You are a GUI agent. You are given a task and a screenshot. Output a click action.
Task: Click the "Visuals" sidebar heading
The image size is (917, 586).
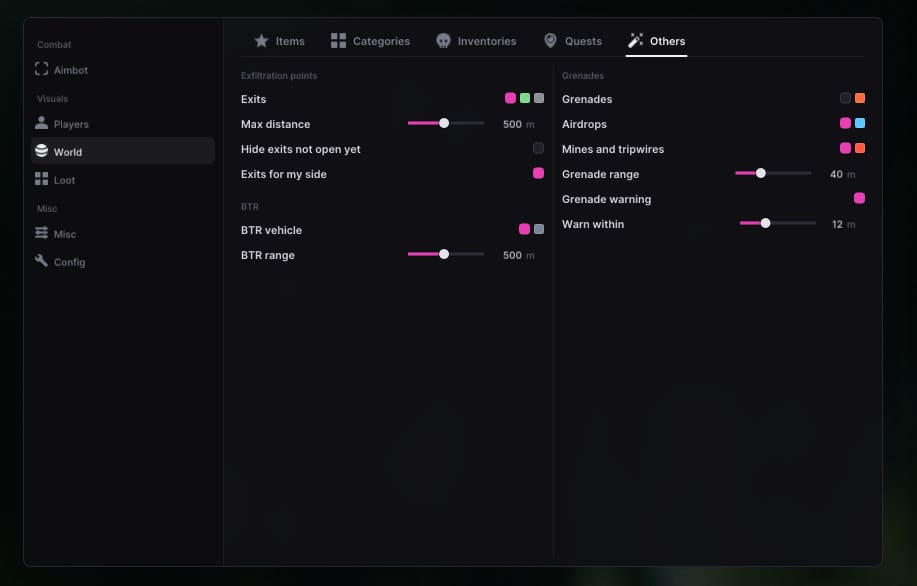point(53,99)
